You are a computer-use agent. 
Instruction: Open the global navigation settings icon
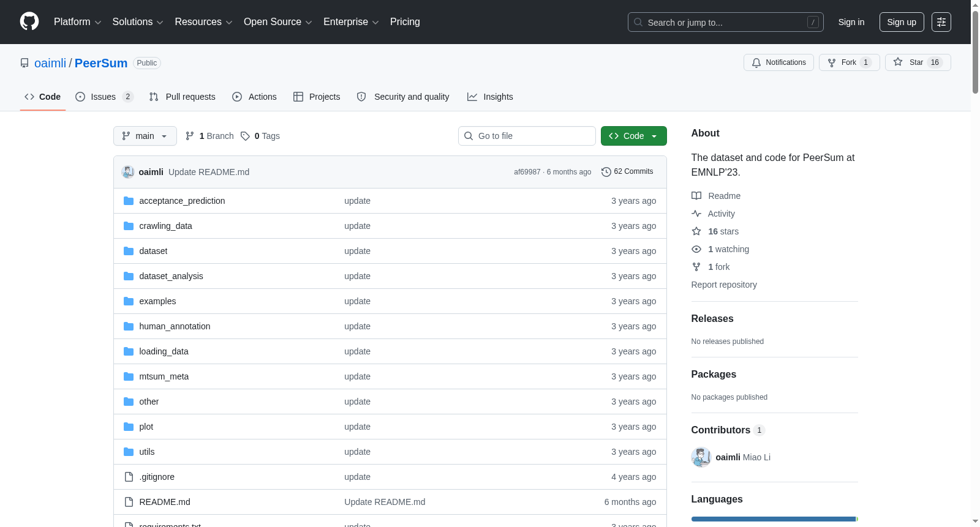[941, 22]
